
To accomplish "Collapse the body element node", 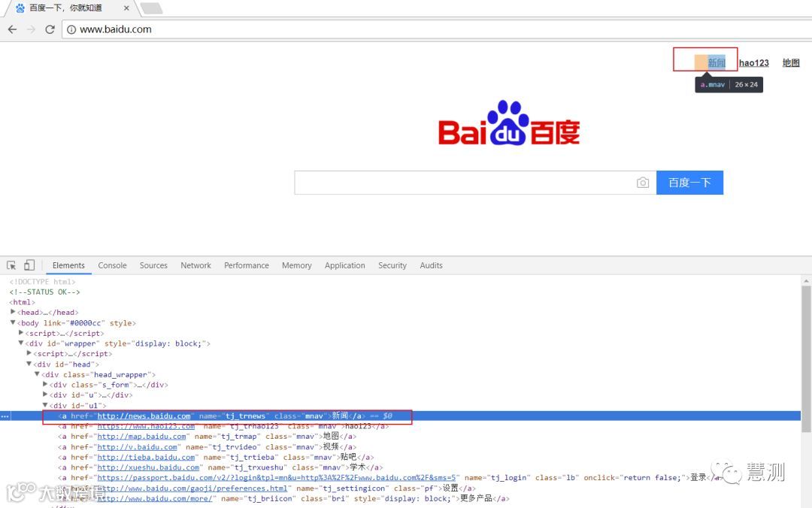I will [x=13, y=322].
